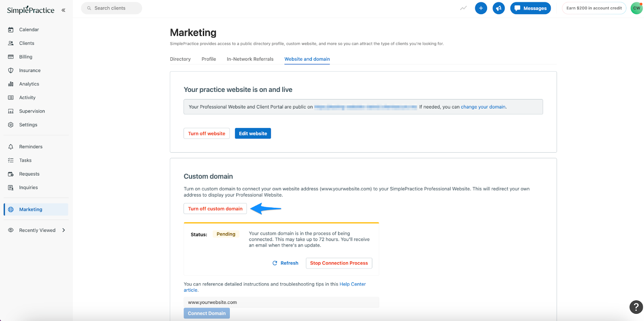Click Stop Connection Process button
The height and width of the screenshot is (321, 644).
[x=339, y=263]
